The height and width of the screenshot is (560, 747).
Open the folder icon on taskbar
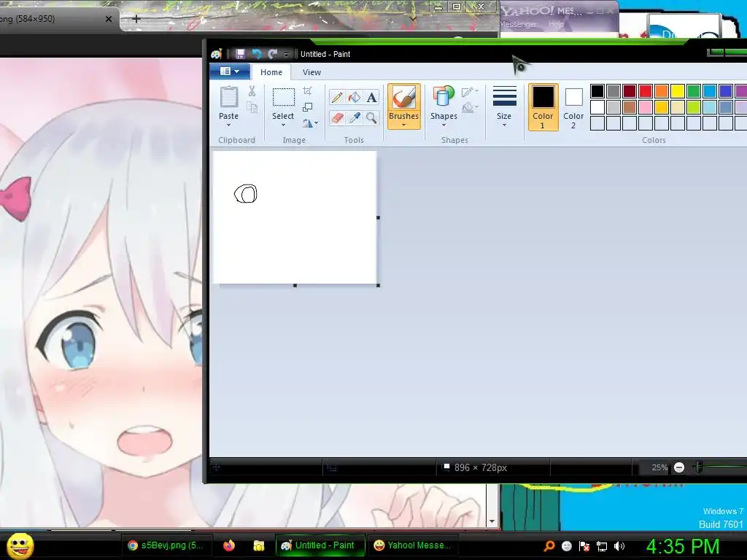click(x=259, y=545)
